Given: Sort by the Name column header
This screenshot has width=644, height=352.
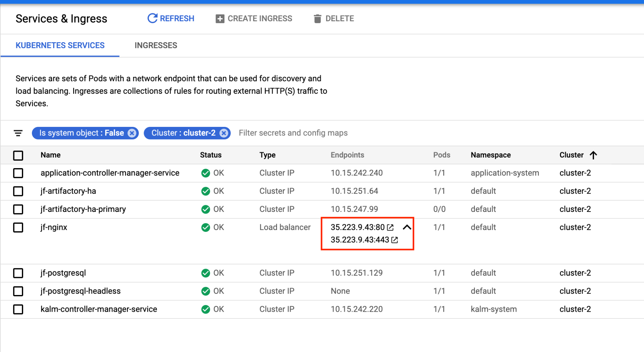Looking at the screenshot, I should click(x=51, y=155).
